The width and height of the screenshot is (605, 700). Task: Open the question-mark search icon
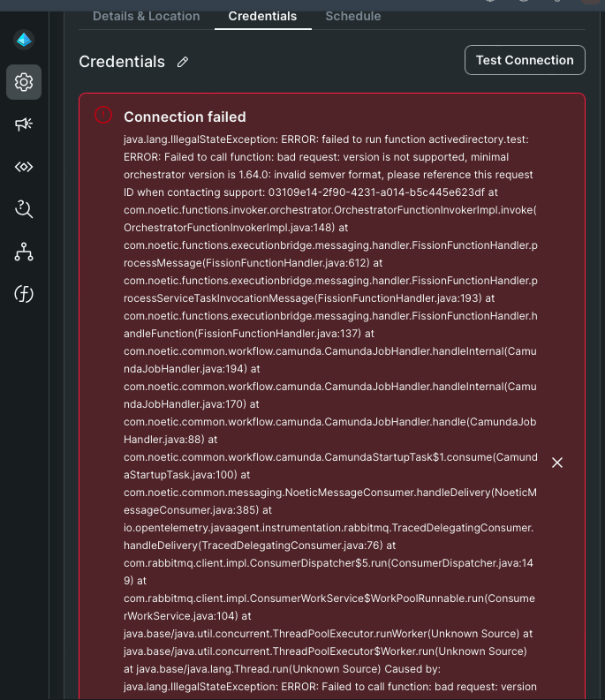pos(24,209)
